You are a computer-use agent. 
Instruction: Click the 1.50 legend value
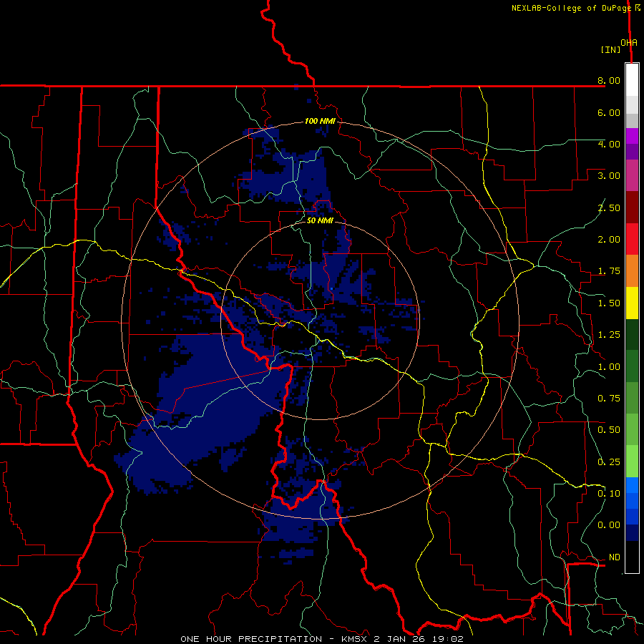pyautogui.click(x=609, y=303)
